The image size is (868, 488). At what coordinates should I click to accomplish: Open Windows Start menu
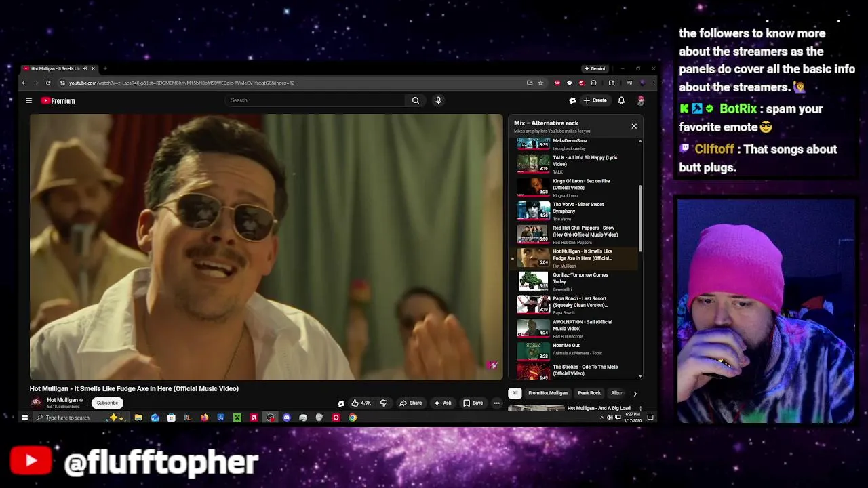pyautogui.click(x=24, y=418)
